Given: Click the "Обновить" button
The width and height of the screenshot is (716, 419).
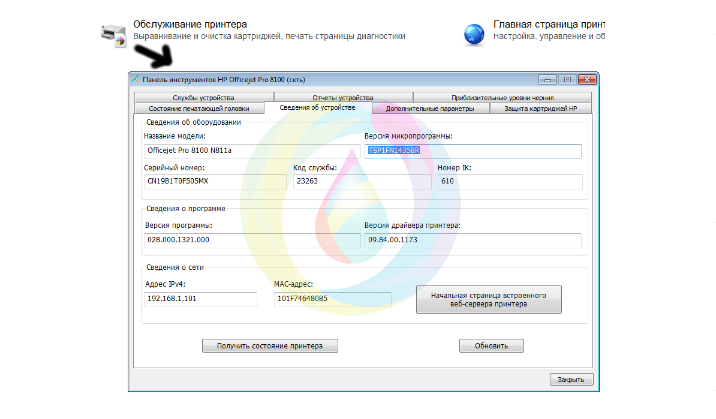Looking at the screenshot, I should 491,346.
